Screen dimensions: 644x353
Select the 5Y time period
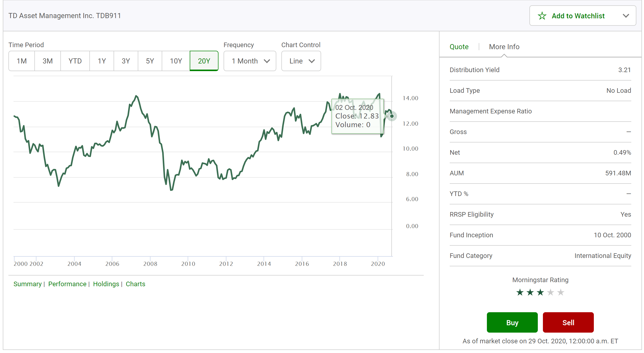click(150, 61)
